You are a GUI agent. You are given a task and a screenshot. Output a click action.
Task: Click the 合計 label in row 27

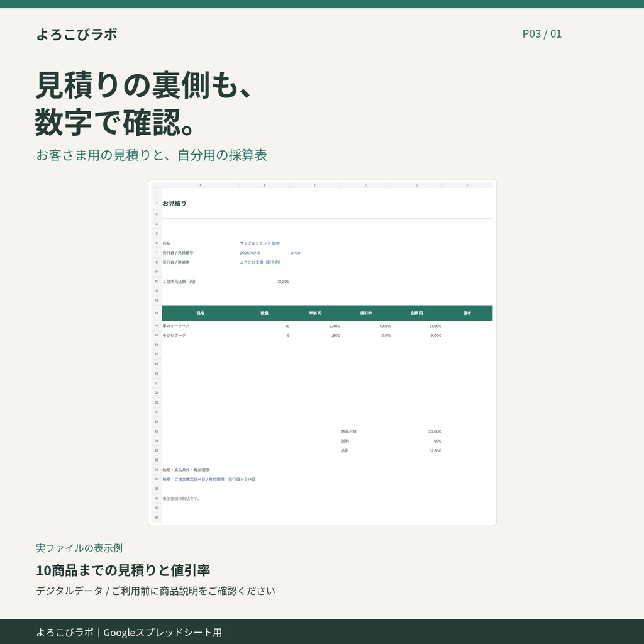click(345, 450)
